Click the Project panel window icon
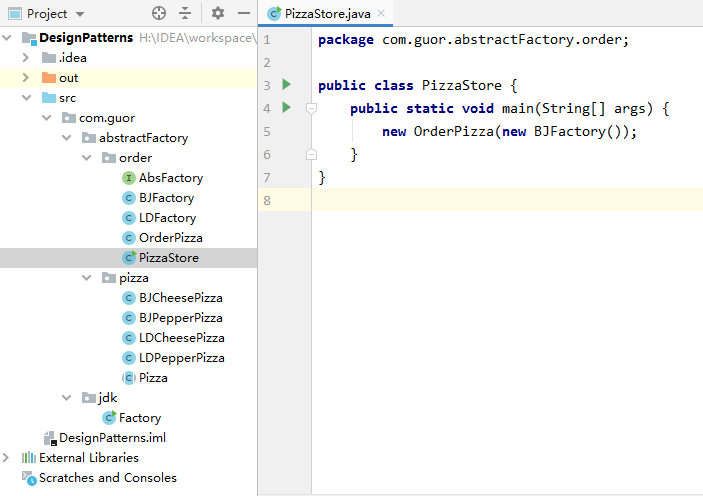Screen dimensions: 703x496 15,14
